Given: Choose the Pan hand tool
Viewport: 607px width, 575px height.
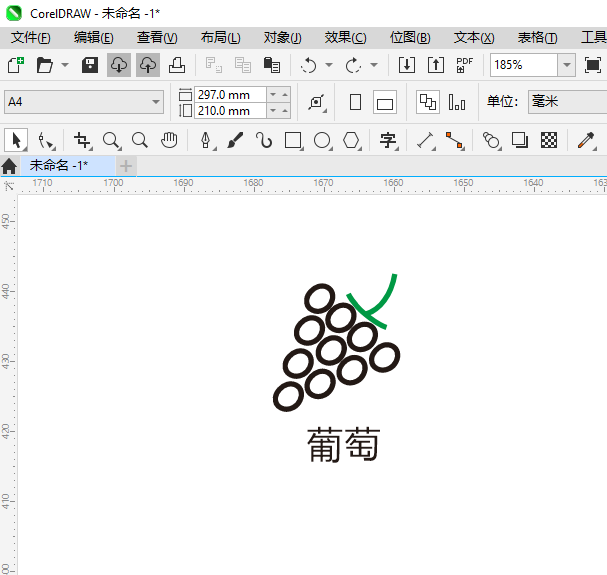Looking at the screenshot, I should 169,140.
